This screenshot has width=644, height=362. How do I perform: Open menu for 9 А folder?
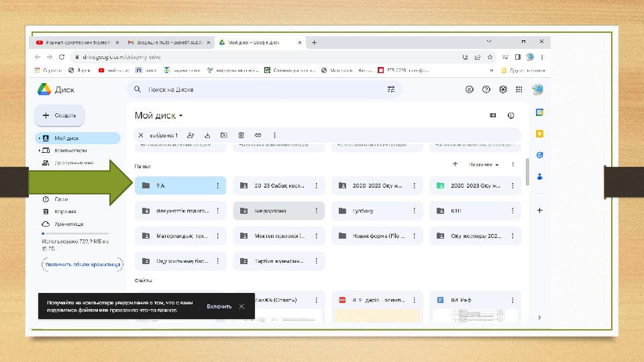tap(217, 186)
